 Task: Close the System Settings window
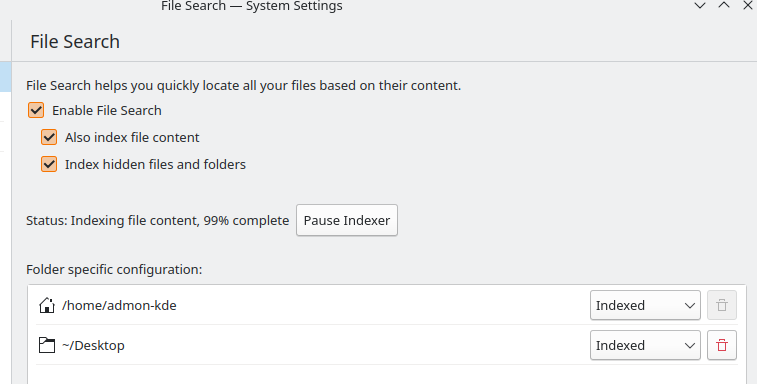pos(747,6)
